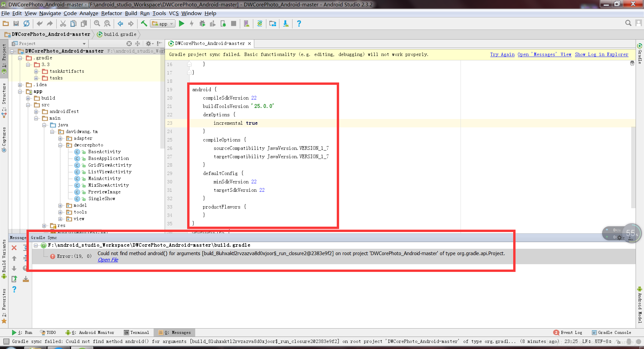Click the Redo arrow icon
Screen dimensions: 644x349
(x=50, y=23)
